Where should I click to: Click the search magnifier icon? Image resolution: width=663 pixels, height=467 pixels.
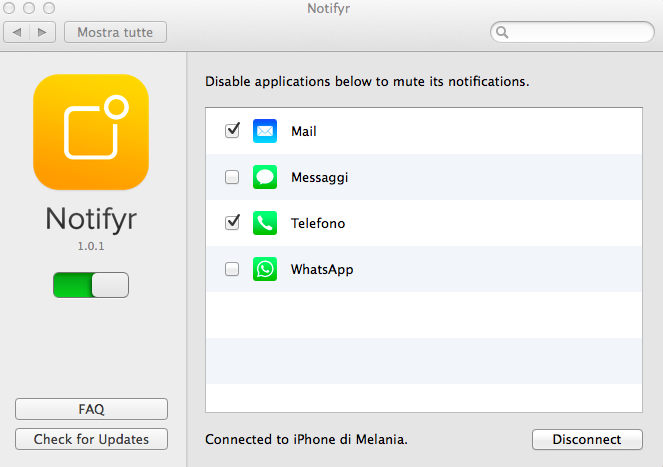point(502,32)
